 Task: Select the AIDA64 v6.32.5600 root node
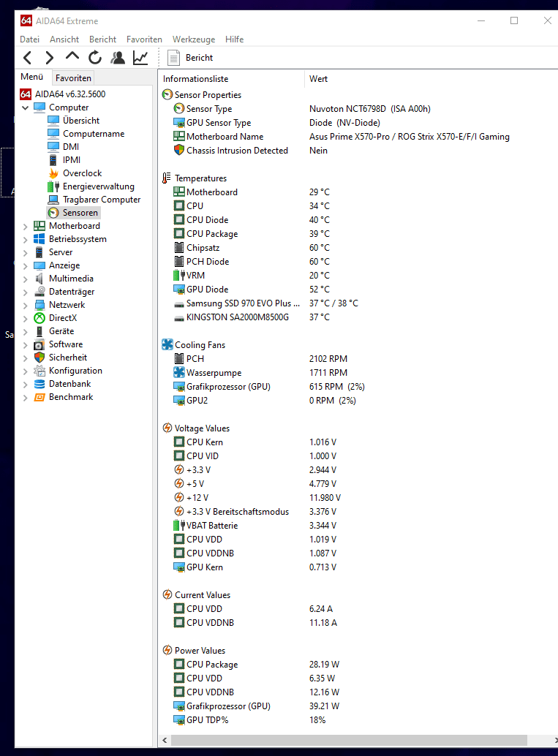[70, 94]
